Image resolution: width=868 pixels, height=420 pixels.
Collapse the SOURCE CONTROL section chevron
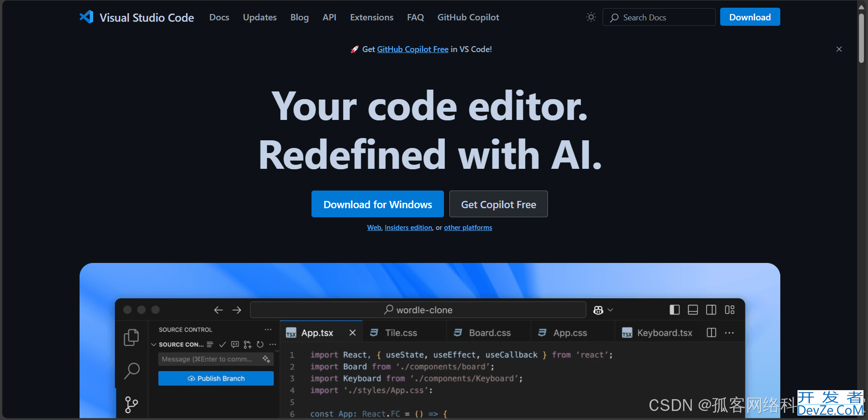click(154, 344)
